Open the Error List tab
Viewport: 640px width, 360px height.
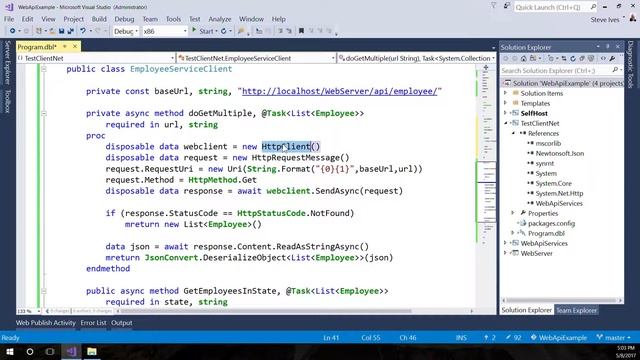click(x=93, y=323)
